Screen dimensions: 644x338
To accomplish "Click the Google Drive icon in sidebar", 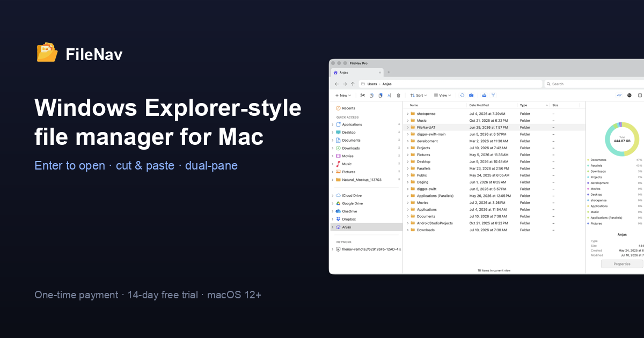I will (x=338, y=203).
